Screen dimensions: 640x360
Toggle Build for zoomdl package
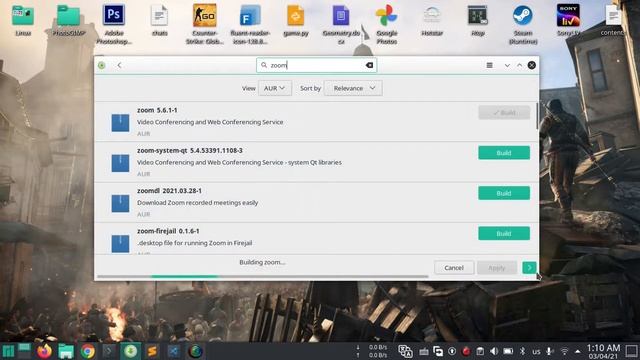pyautogui.click(x=504, y=193)
